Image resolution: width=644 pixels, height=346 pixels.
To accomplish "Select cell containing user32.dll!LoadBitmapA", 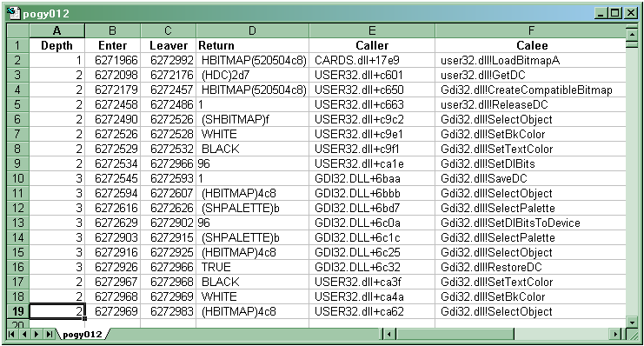I will (530, 60).
